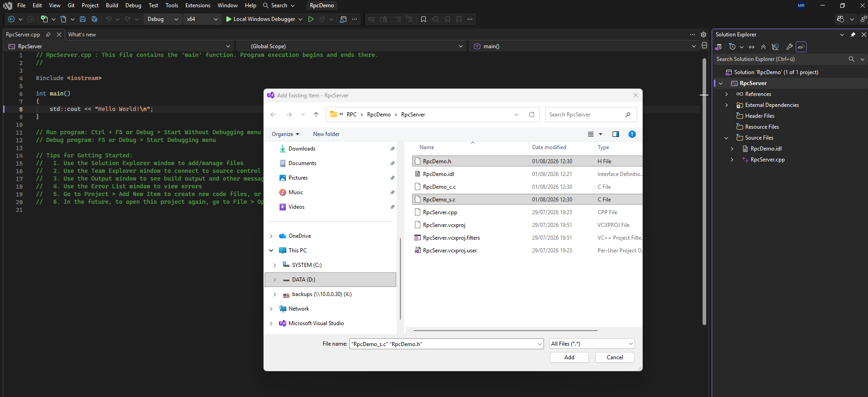The image size is (868, 397).
Task: Expand the References node
Action: coord(726,94)
